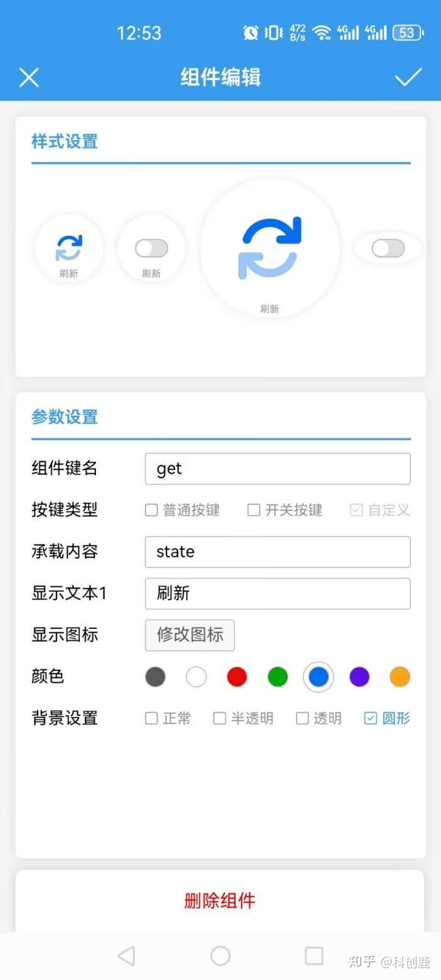Click the 承载内容 field containing state
The height and width of the screenshot is (980, 441).
[x=277, y=552]
